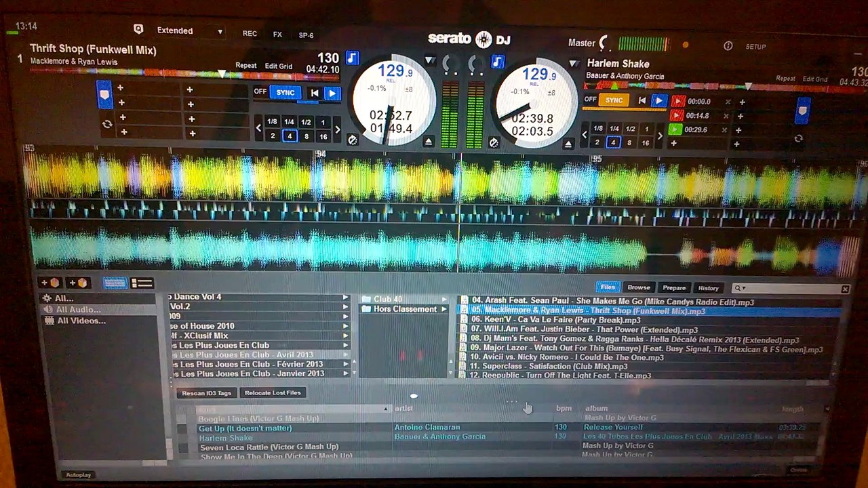Open Edit Grid on the left deck
This screenshot has width=868, height=488.
coord(279,66)
